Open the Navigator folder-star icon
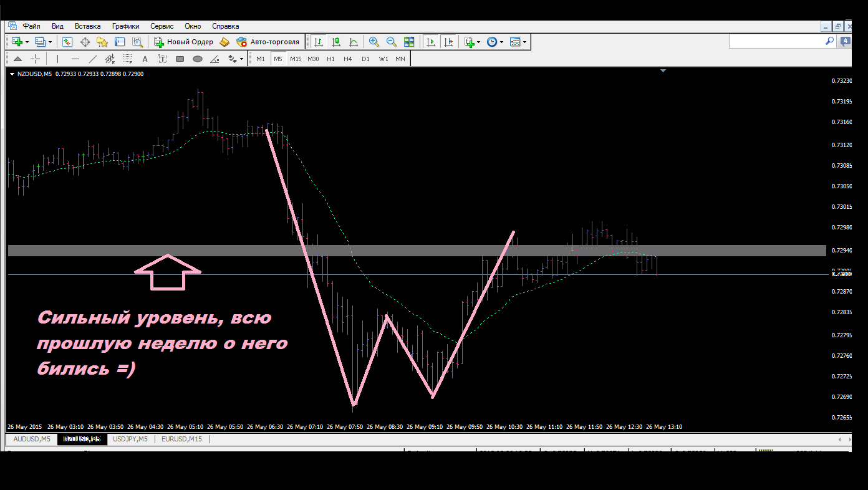This screenshot has height=490, width=868. [102, 42]
